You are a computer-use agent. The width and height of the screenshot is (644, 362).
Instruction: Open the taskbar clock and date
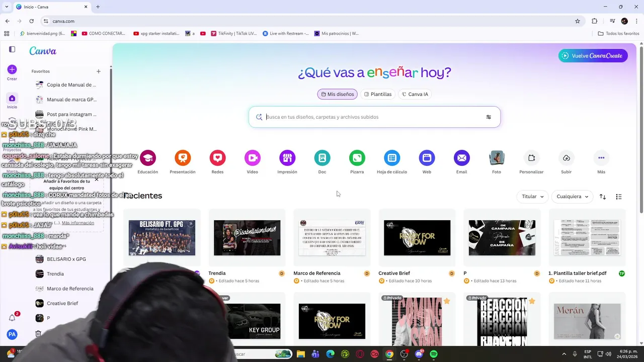click(626, 354)
